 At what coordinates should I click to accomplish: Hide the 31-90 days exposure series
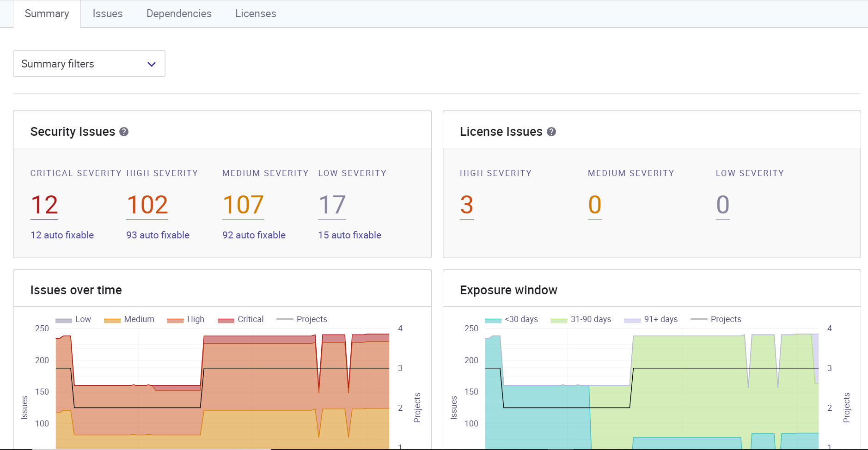pyautogui.click(x=581, y=319)
